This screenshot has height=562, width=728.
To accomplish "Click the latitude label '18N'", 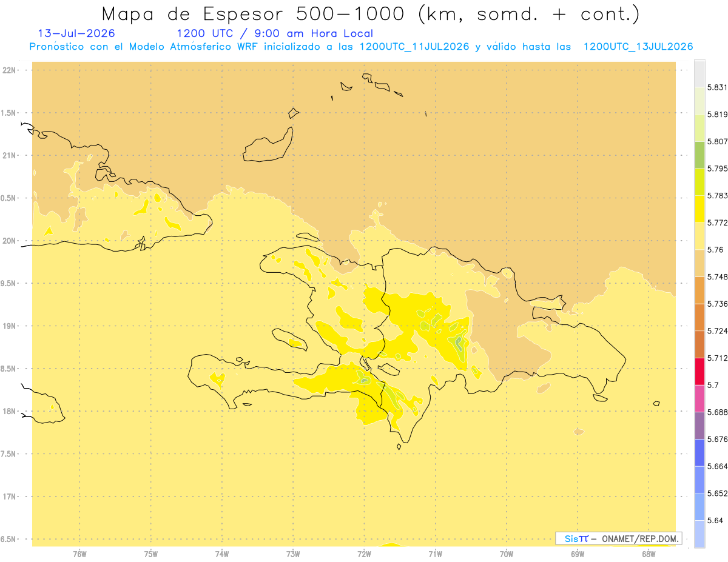I will point(10,411).
